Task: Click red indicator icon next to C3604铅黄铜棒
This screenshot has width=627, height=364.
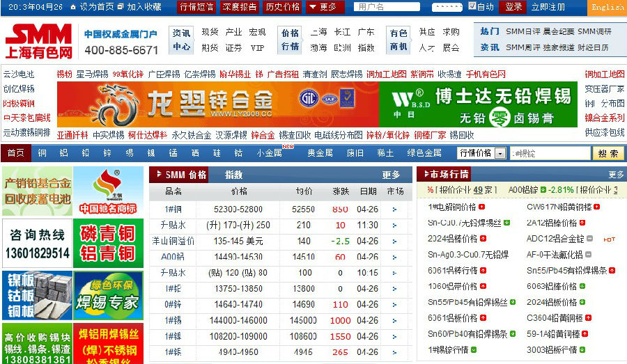Action: [588, 318]
